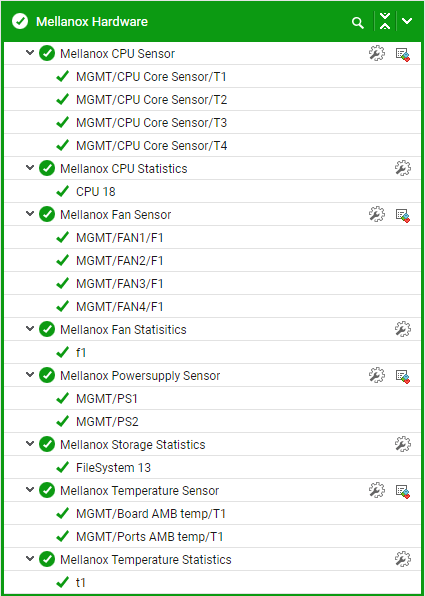Click the collapse-all arrows icon in header
Viewport: 425px width, 596px height.
[385, 21]
